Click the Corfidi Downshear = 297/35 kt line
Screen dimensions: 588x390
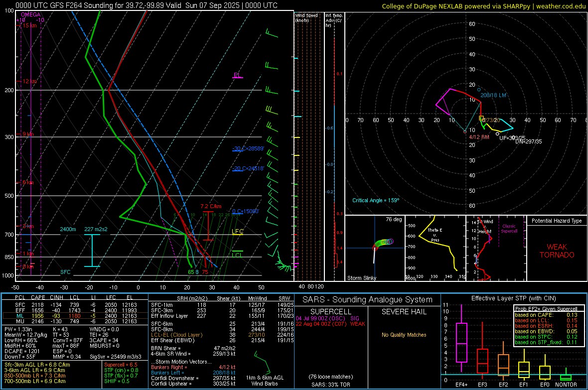(193, 378)
